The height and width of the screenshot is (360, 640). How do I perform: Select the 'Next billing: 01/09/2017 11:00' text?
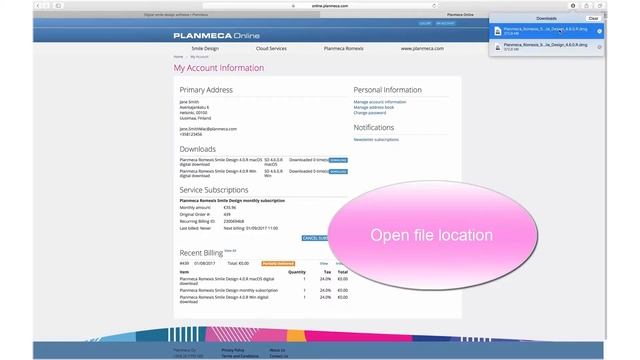tap(251, 228)
